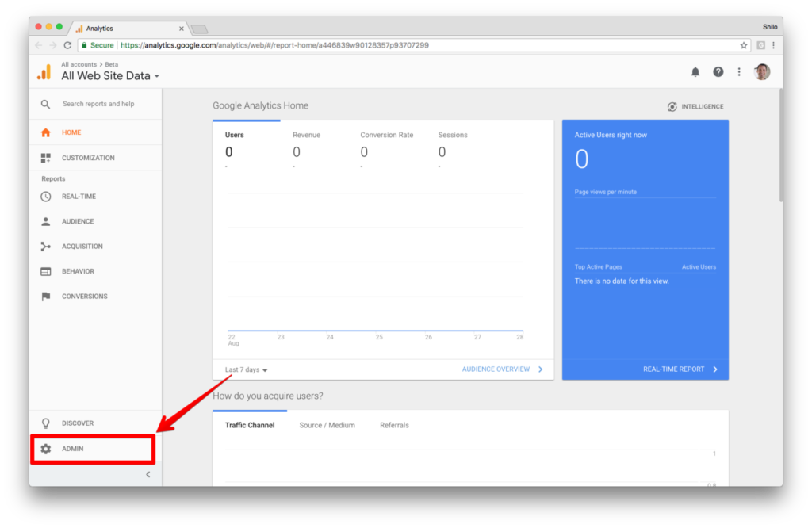
Task: Click the Behavior window icon
Action: (45, 271)
